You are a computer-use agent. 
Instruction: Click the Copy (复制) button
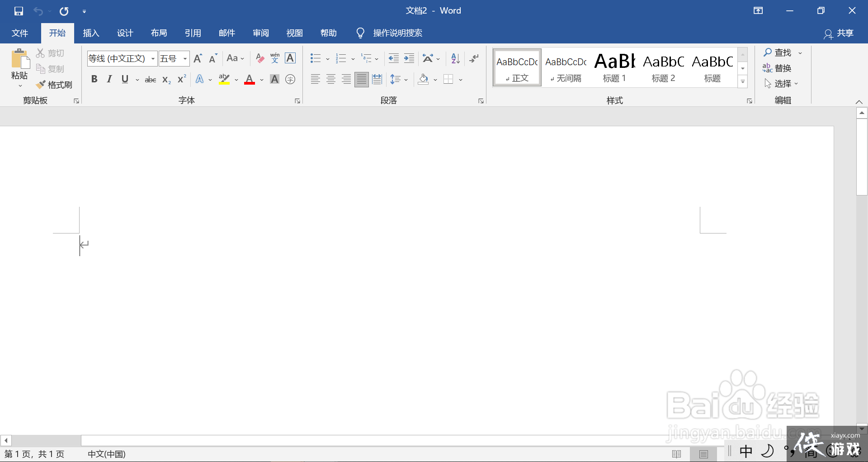tap(50, 69)
